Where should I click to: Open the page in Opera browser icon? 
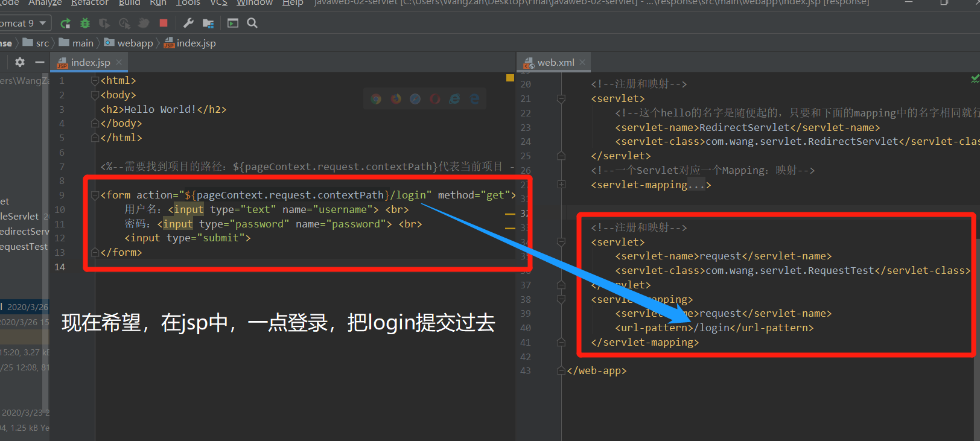(x=435, y=99)
